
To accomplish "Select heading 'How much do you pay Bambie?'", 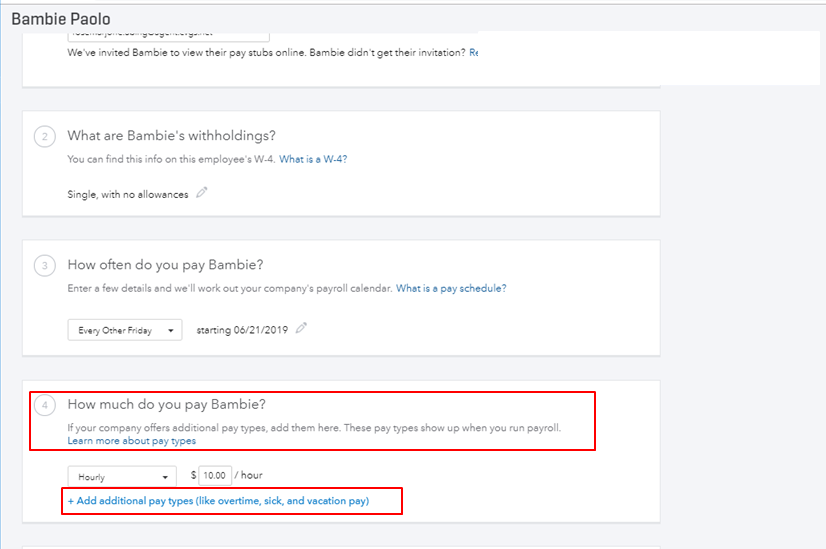I will point(166,405).
